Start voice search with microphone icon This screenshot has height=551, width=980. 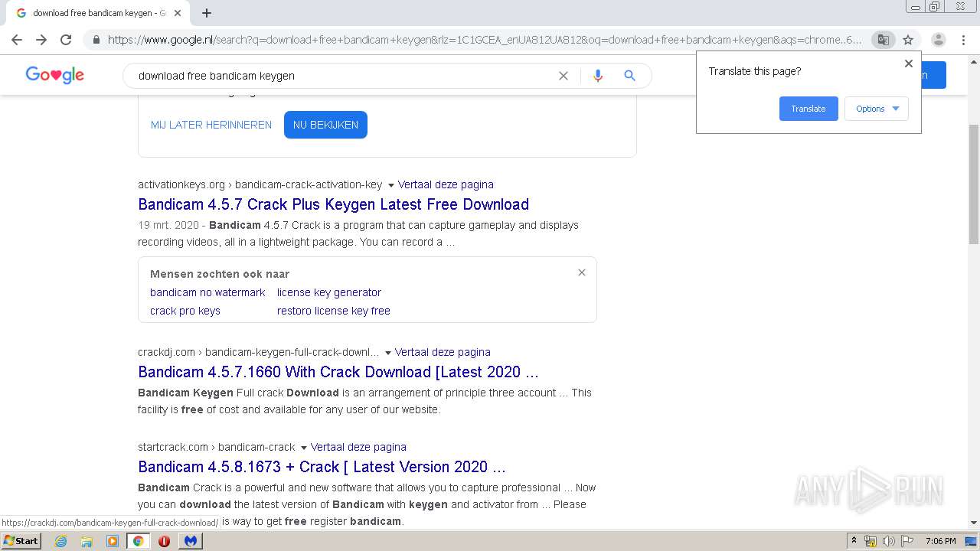tap(598, 76)
